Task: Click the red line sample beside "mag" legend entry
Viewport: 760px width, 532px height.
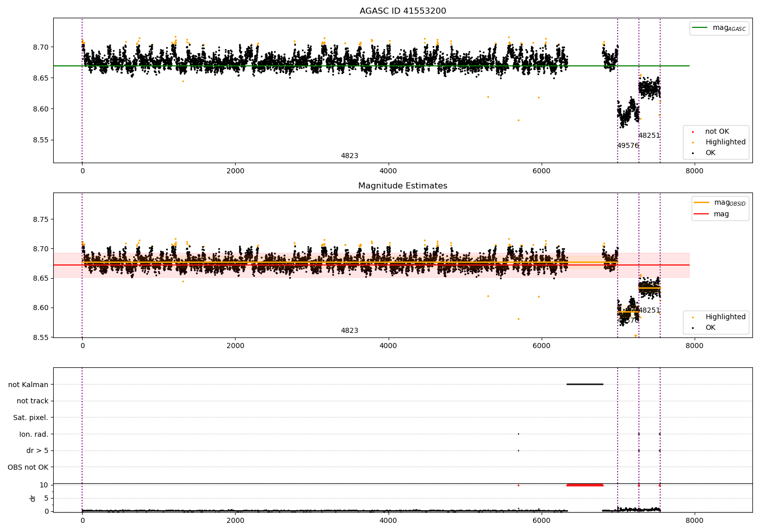Action: click(701, 214)
